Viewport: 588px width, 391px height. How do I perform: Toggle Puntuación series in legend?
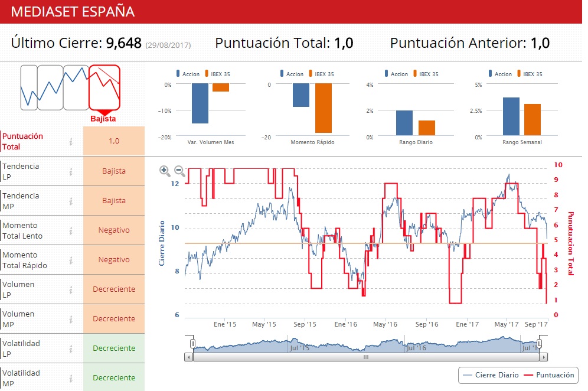point(549,375)
